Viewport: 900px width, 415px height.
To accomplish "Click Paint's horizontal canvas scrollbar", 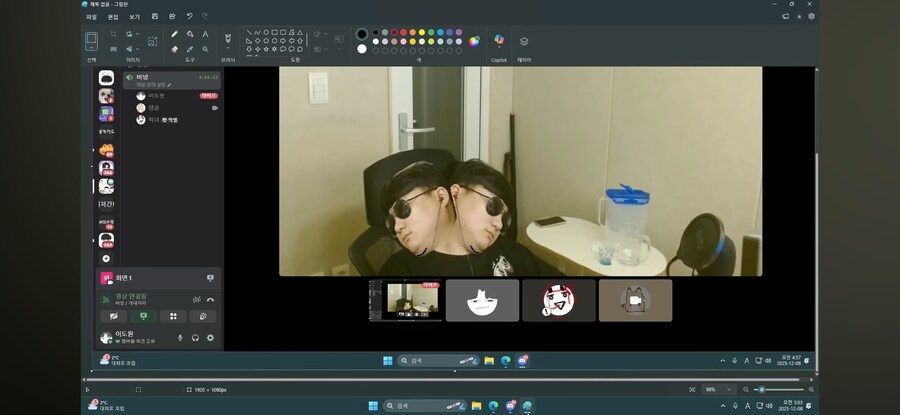I will 444,379.
